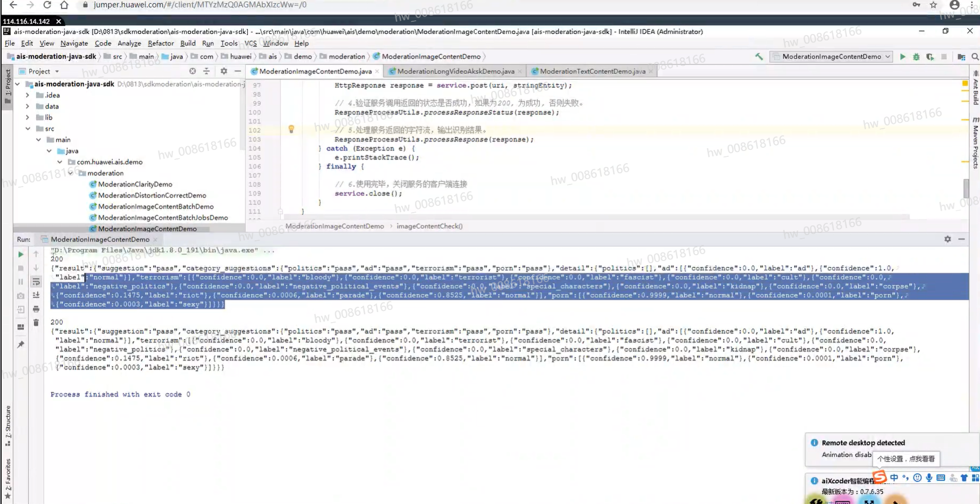Open the Analyze menu
Screen dimensions: 980x504
pyautogui.click(x=129, y=44)
